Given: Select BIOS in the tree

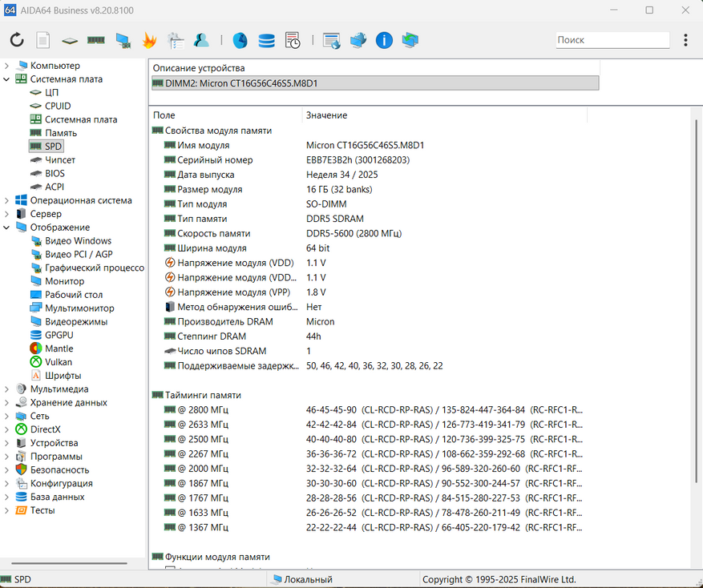Looking at the screenshot, I should pyautogui.click(x=55, y=173).
